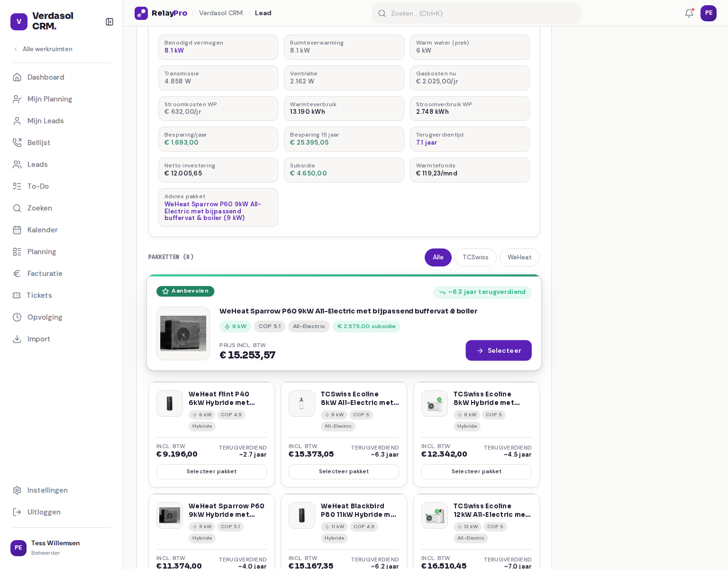Click the recommended price "€ 15.253,57"
The width and height of the screenshot is (728, 569).
point(247,355)
